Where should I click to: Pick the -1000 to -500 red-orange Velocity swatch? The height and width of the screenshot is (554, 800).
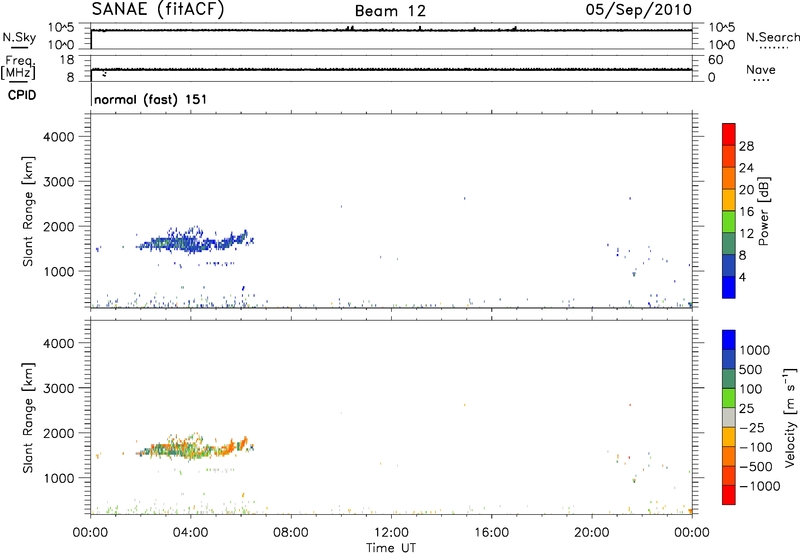(729, 475)
